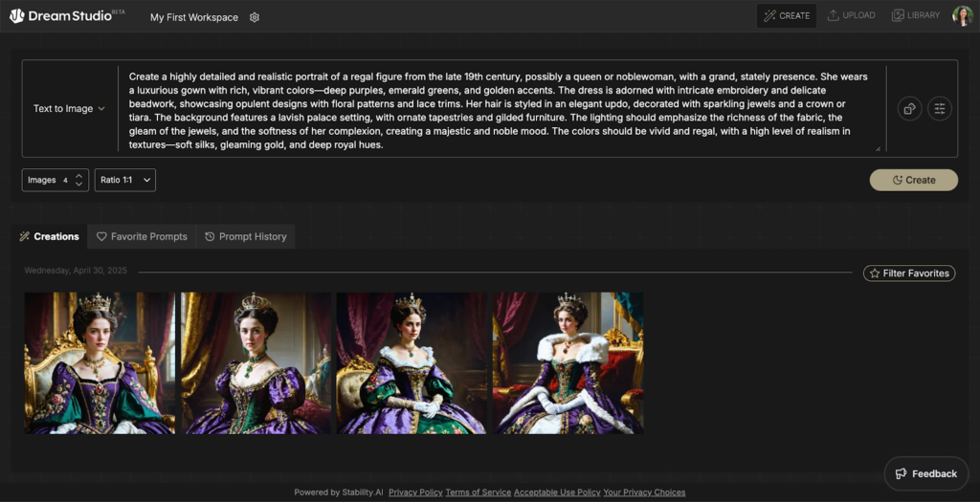Open the Privacy Policy link
The height and width of the screenshot is (502, 980).
tap(415, 492)
